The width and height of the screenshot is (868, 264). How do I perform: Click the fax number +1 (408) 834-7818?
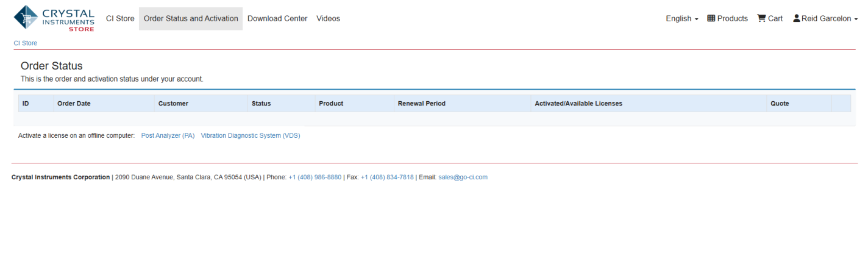tap(387, 177)
